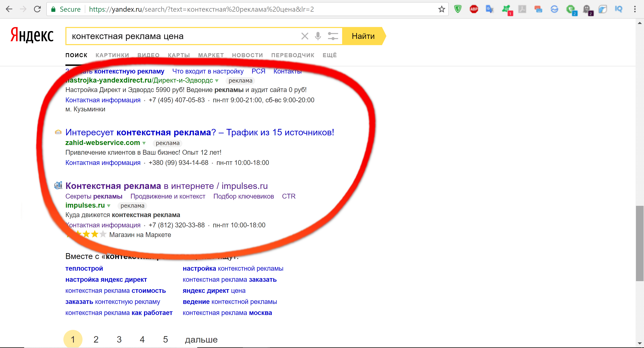This screenshot has height=348, width=644.
Task: Open Контактная информация under the Кузьминки ad
Action: coord(103,100)
